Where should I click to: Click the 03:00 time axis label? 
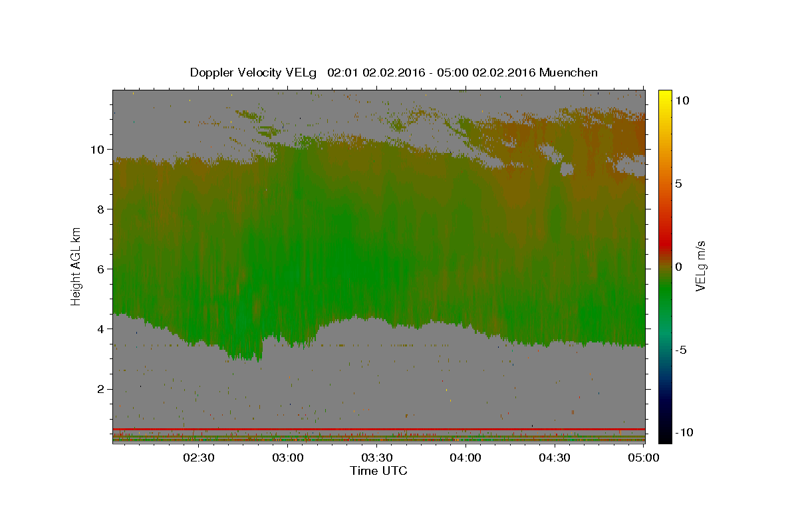click(x=288, y=458)
